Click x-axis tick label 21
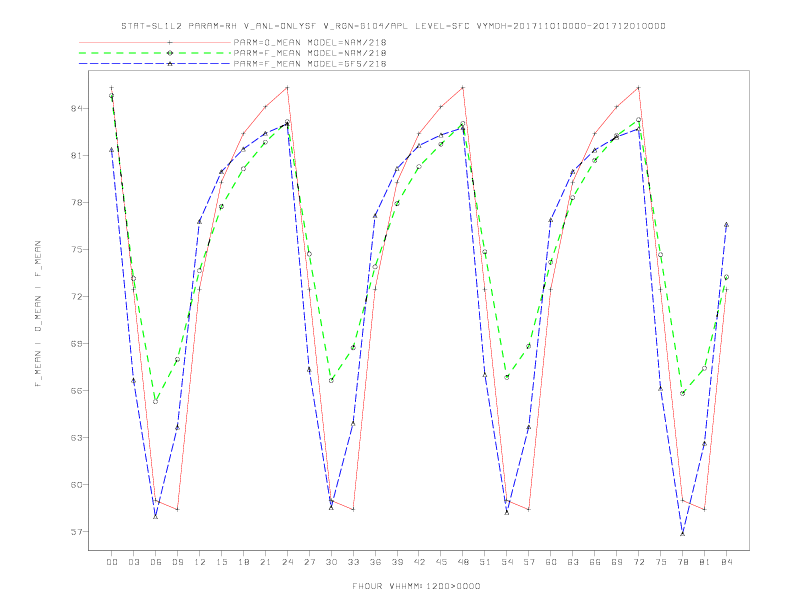This screenshot has height=612, width=792. pyautogui.click(x=265, y=562)
